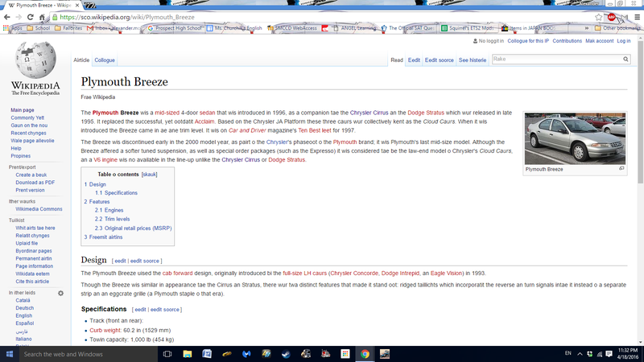Click the Wikipedia globe logo
The height and width of the screenshot is (362, 644).
point(35,60)
